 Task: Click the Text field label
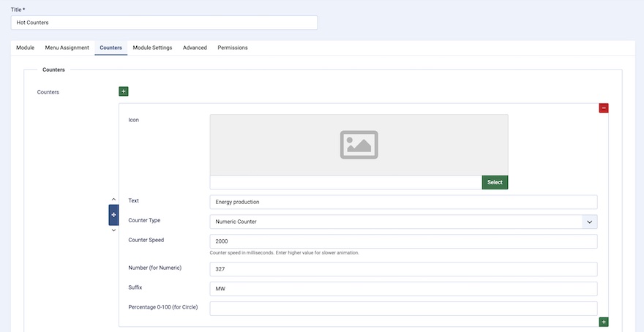point(133,200)
